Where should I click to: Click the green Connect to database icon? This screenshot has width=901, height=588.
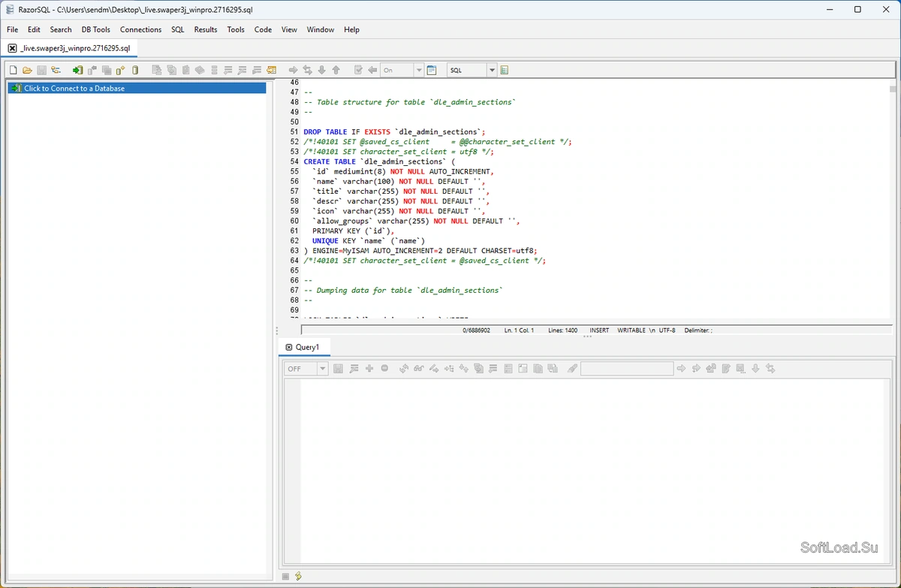[x=77, y=70]
